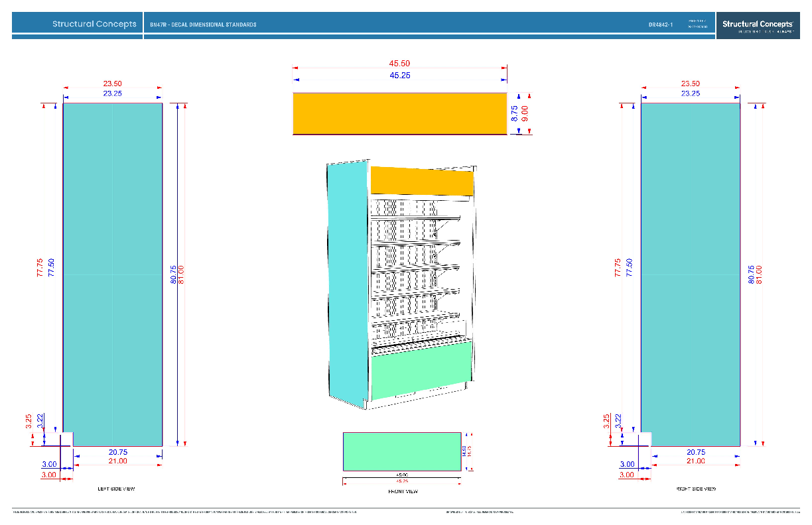This screenshot has width=812, height=525.
Task: Click the 81.00 height dimension on left view
Action: (x=181, y=274)
